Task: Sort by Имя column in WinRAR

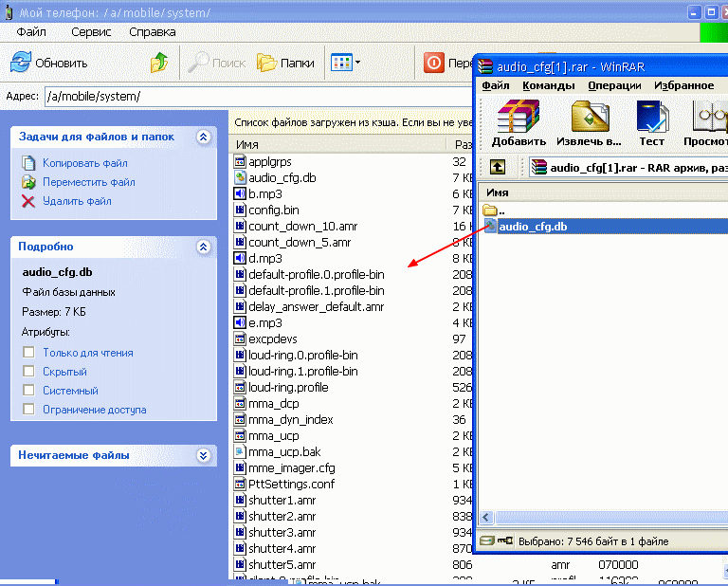Action: click(604, 192)
